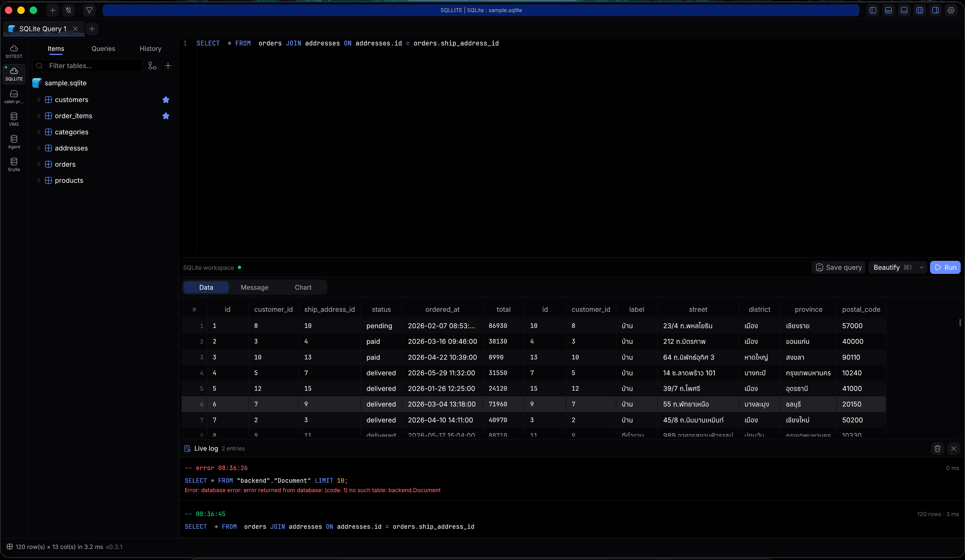Select the SQLLITE connection in the sidebar
The height and width of the screenshot is (560, 965).
click(14, 74)
